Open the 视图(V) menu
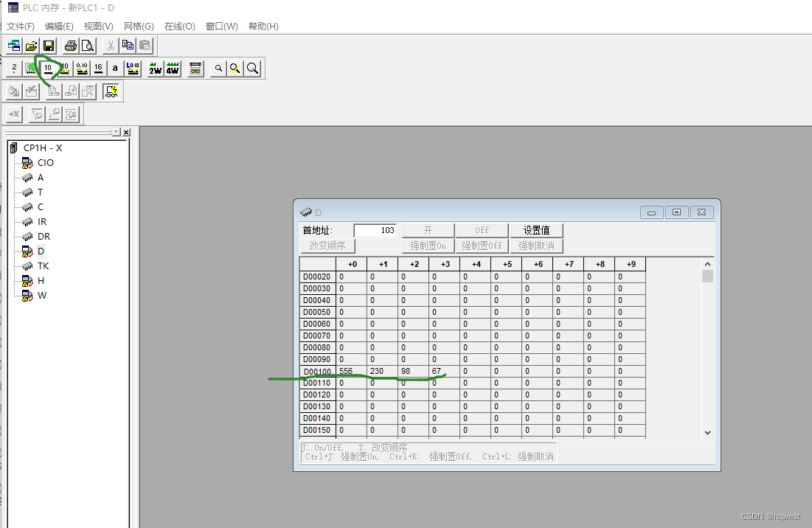812x528 pixels. (x=98, y=27)
